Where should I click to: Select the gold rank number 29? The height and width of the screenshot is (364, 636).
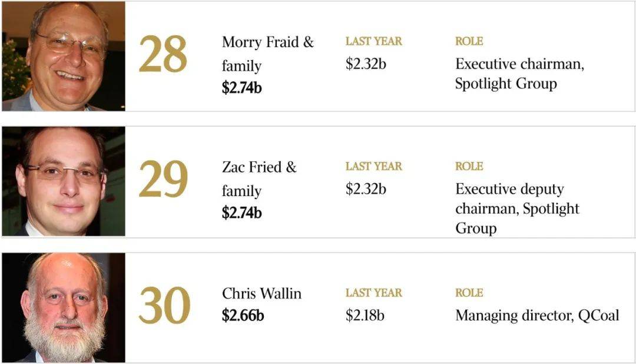(x=163, y=179)
